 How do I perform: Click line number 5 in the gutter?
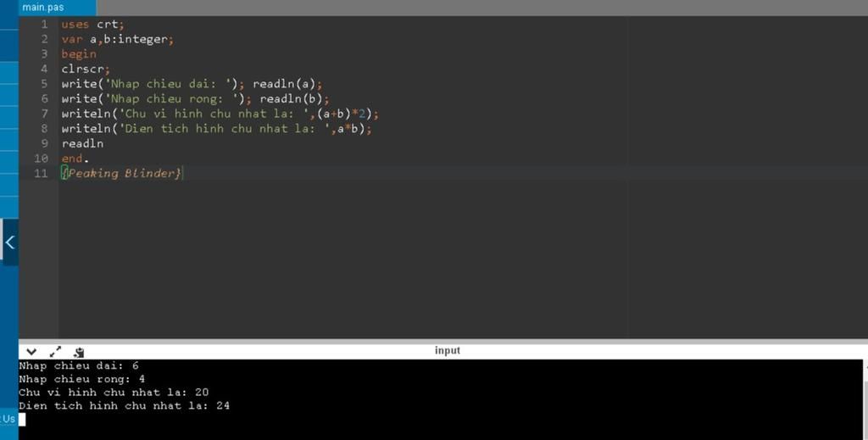[44, 84]
